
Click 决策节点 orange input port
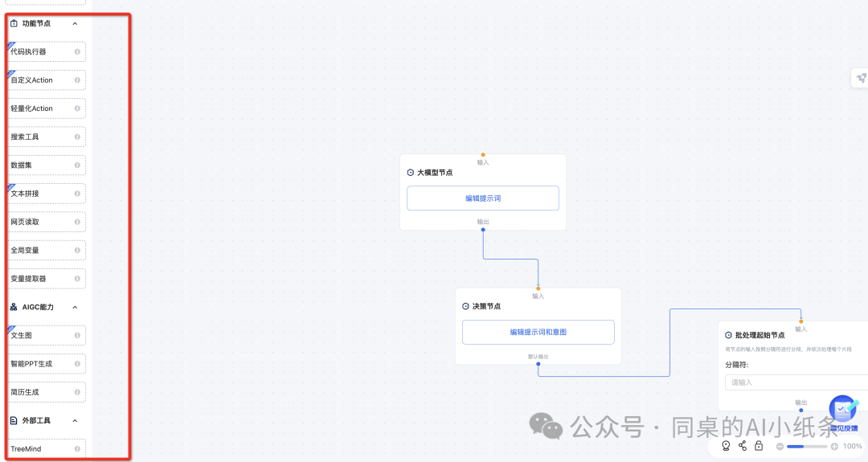[538, 288]
